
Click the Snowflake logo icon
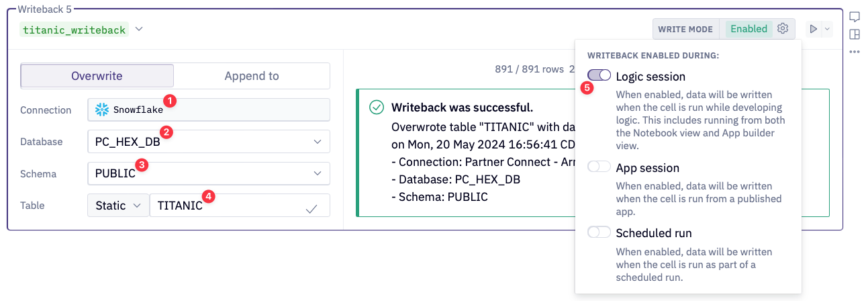102,110
